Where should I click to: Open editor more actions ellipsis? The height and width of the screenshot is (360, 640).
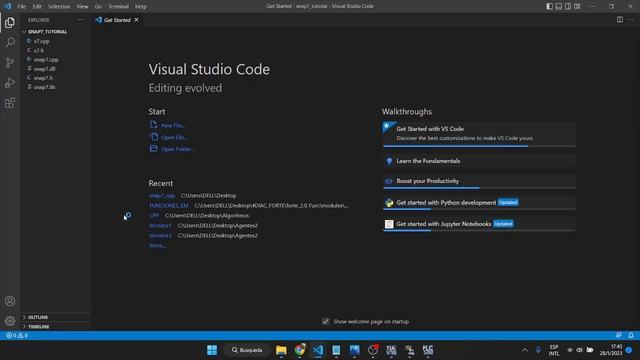(630, 20)
